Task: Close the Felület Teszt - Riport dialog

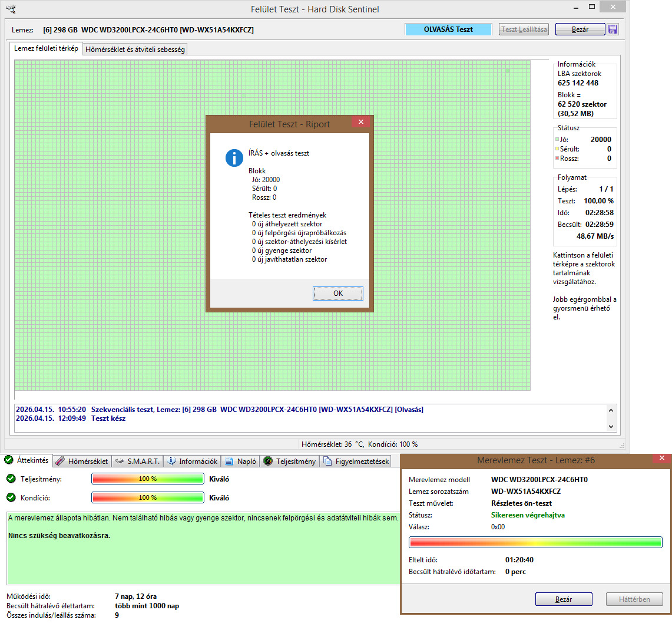Action: pyautogui.click(x=361, y=122)
